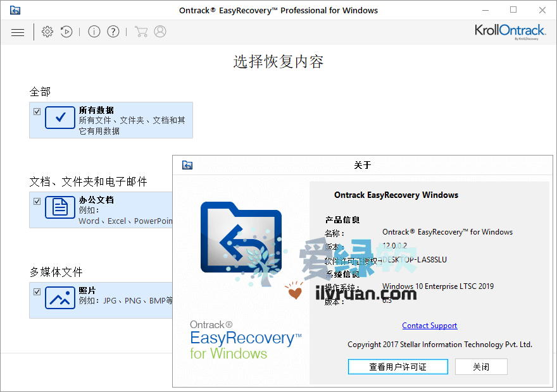
Task: Open settings gear icon
Action: click(x=47, y=32)
